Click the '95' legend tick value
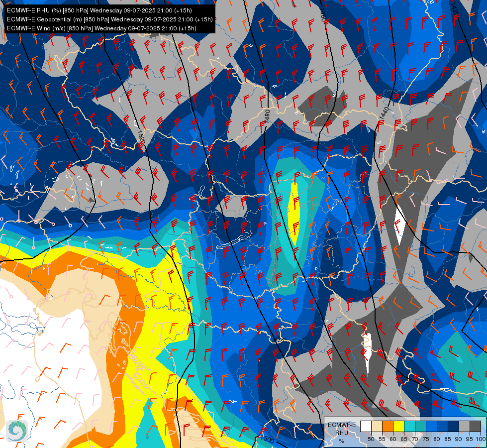Screen dimensions: 487x448 [470, 439]
